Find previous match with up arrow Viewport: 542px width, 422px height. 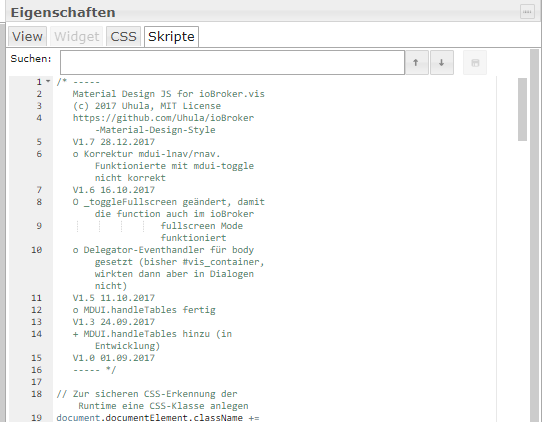[416, 63]
